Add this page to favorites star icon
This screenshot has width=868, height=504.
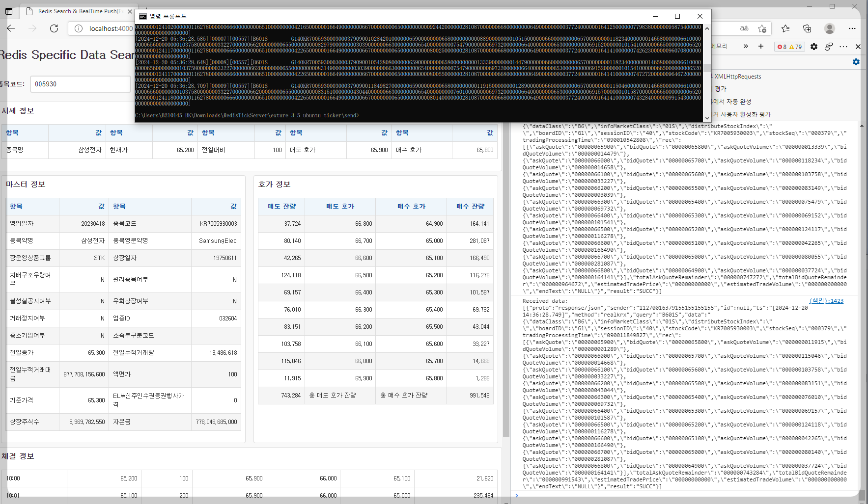[x=762, y=28]
